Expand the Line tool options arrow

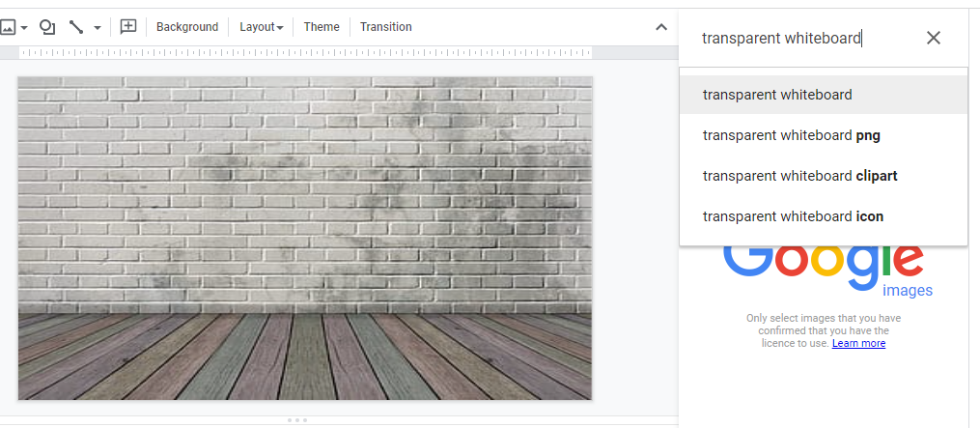click(x=98, y=27)
